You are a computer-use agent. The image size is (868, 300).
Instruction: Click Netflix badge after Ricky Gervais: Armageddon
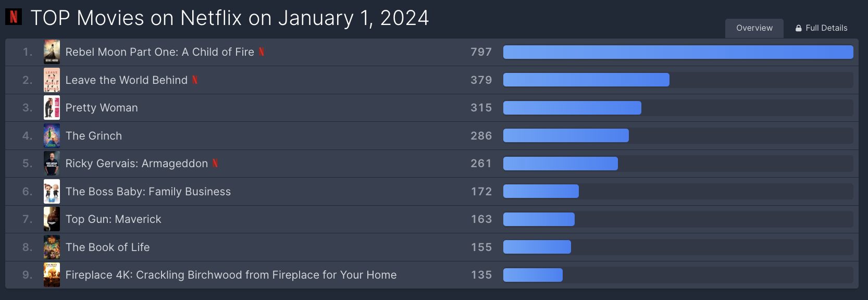pyautogui.click(x=215, y=163)
